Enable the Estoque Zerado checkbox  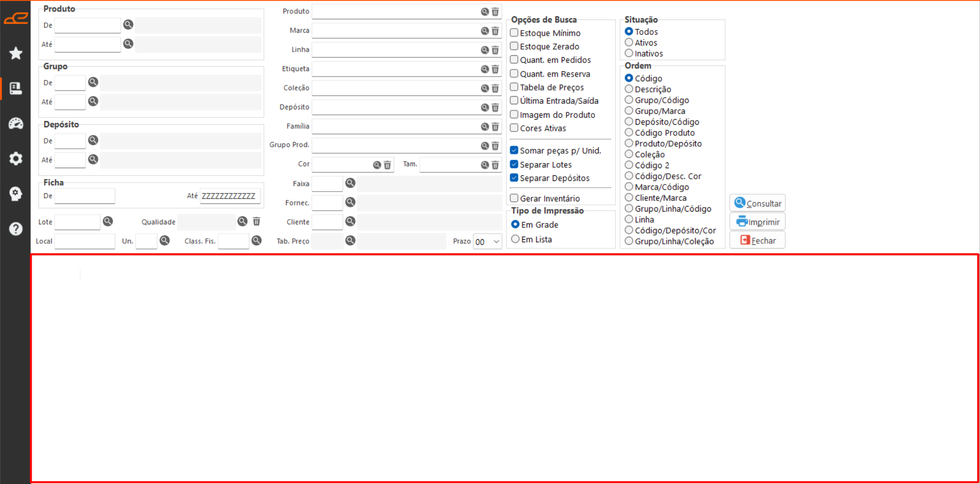pyautogui.click(x=514, y=47)
